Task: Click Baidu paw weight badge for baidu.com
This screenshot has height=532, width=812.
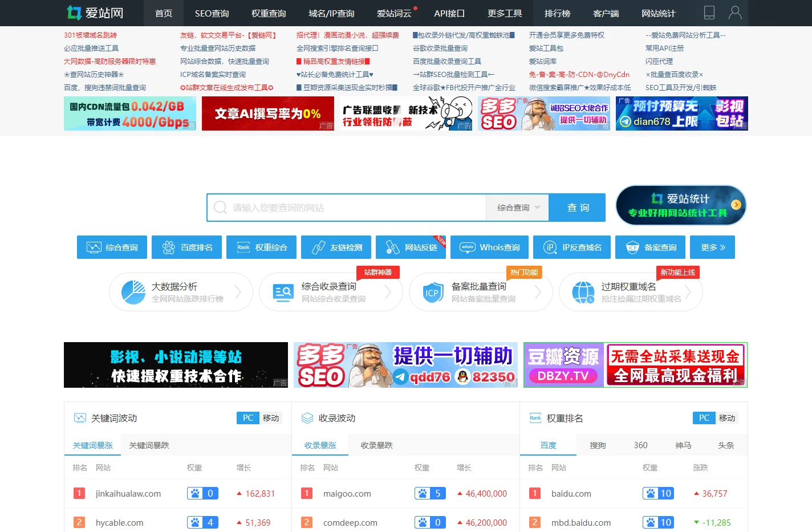Action: 658,493
